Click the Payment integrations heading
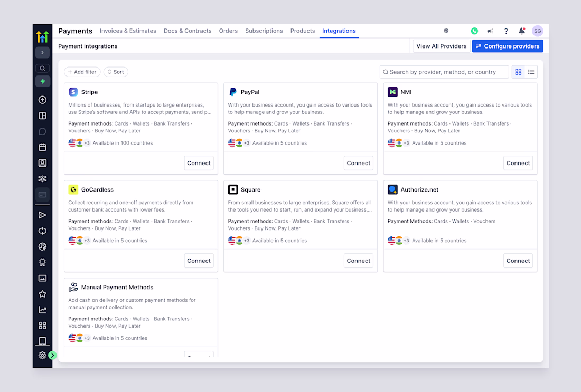The height and width of the screenshot is (392, 581). point(88,46)
